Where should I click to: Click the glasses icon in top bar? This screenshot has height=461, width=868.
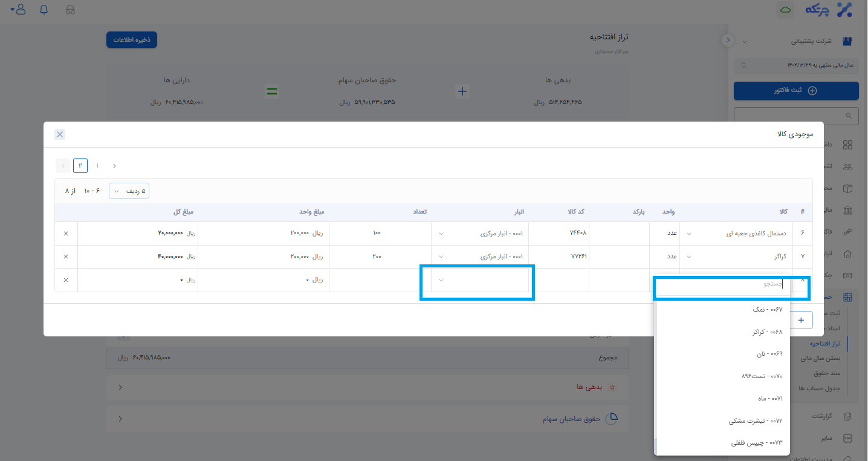click(70, 10)
